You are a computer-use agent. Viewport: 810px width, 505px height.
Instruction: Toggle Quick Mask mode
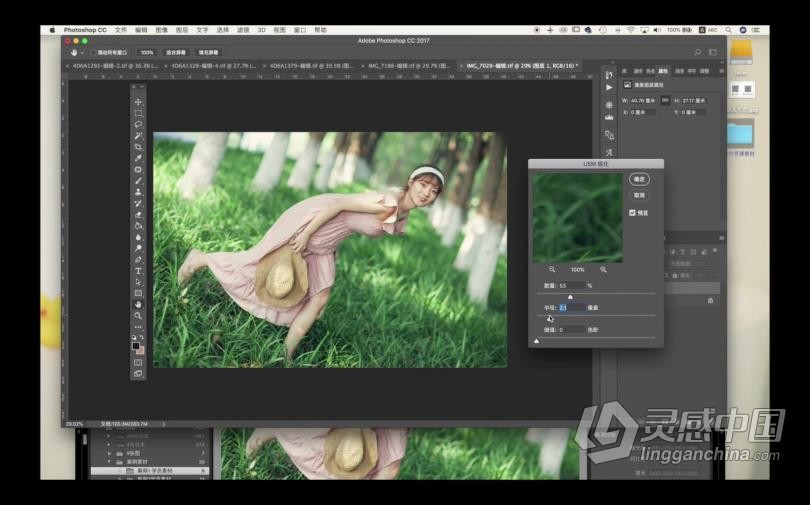[x=138, y=362]
